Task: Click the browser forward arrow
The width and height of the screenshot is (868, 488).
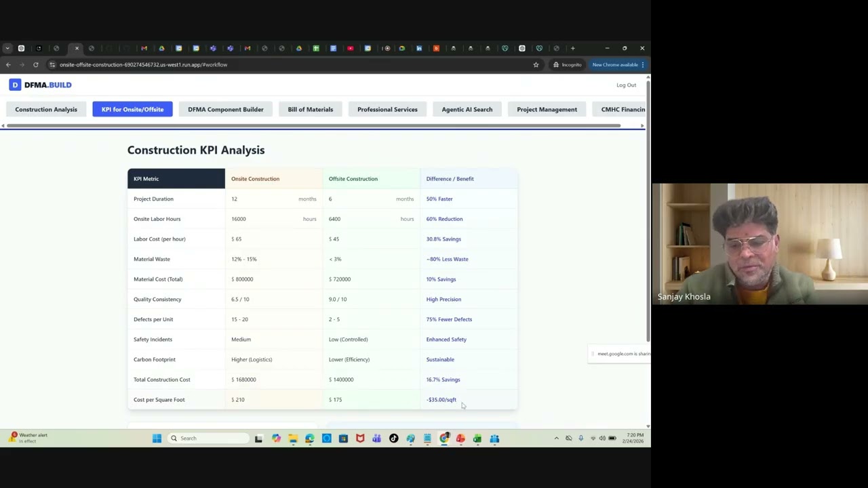Action: pos(22,64)
